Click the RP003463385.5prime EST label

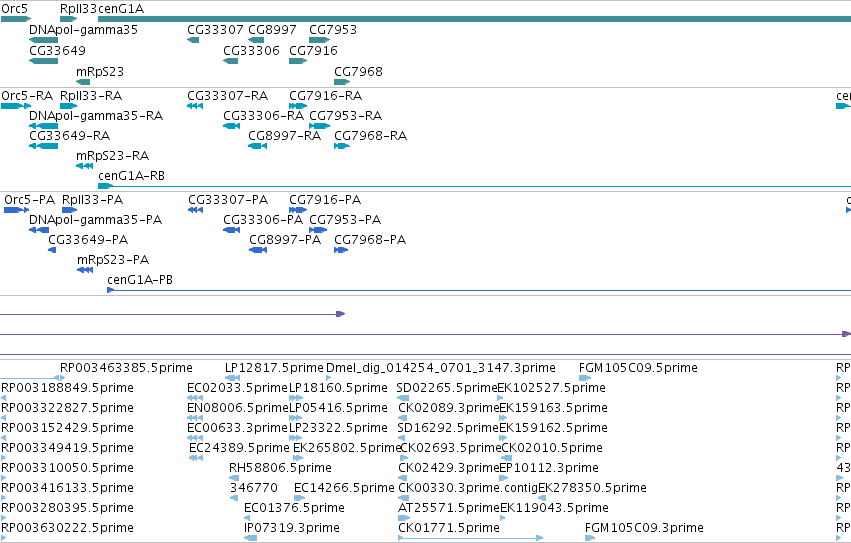pos(126,368)
